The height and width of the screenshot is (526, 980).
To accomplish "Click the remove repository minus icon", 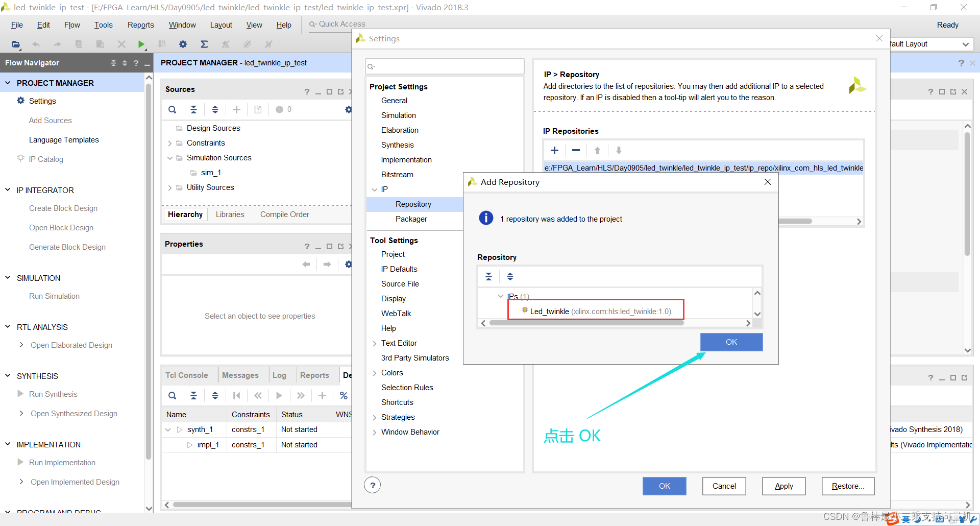I will (x=576, y=150).
